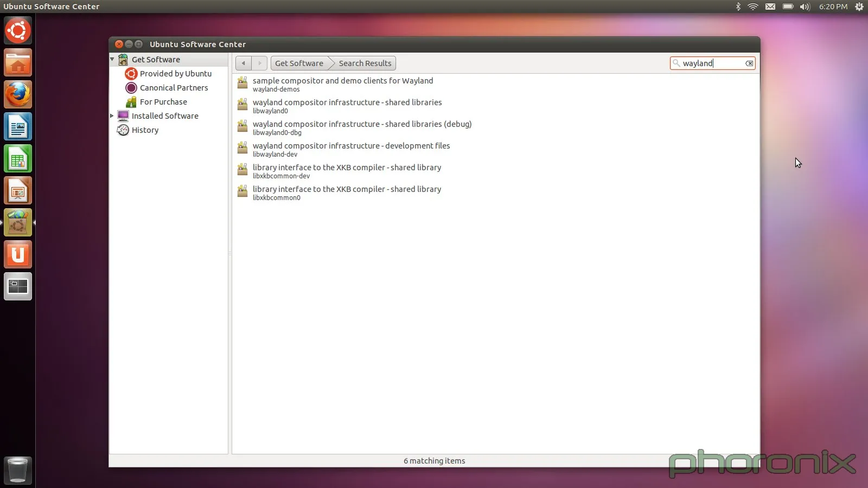Open the session power cog menu
868x488 pixels.
(859, 7)
